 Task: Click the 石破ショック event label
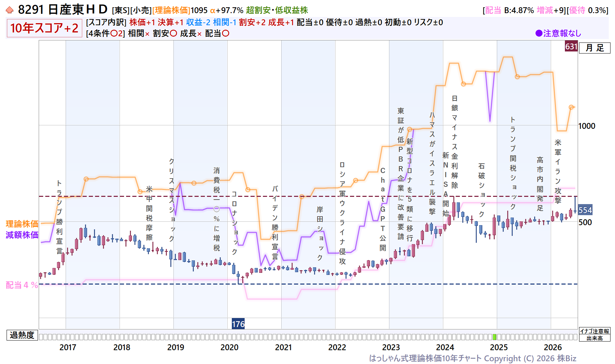482,190
